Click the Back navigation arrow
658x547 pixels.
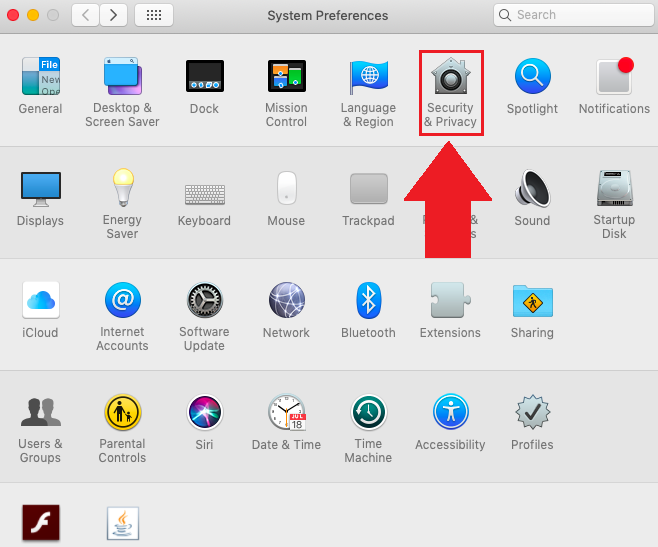[x=86, y=15]
